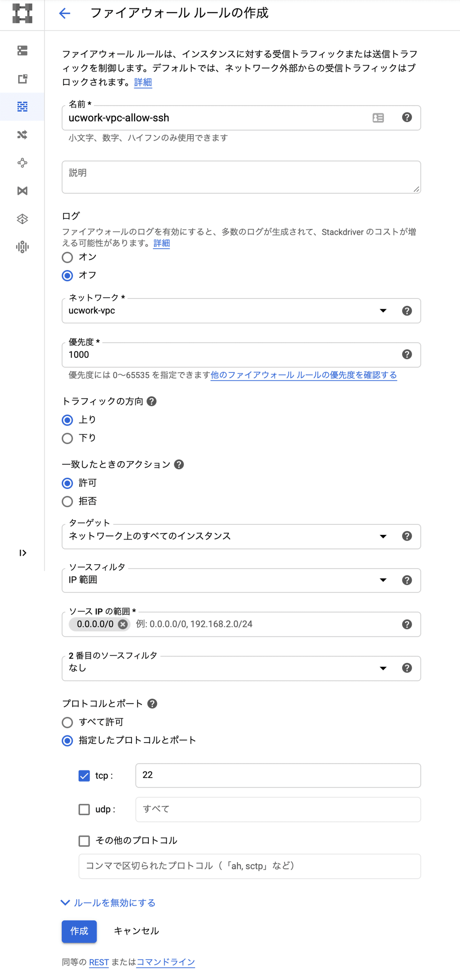This screenshot has height=980, width=460.
Task: Open help icon for the ソースフィルタ field
Action: 407,580
